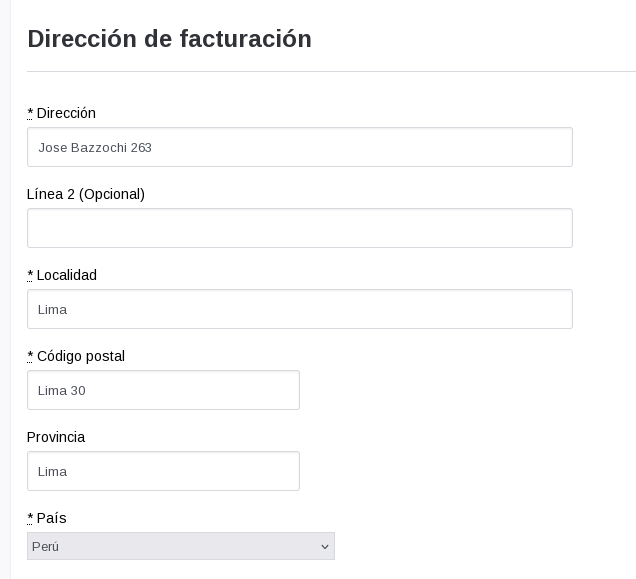Viewport: 636px width, 579px height.
Task: Click the required asterisk beside País
Action: click(30, 518)
